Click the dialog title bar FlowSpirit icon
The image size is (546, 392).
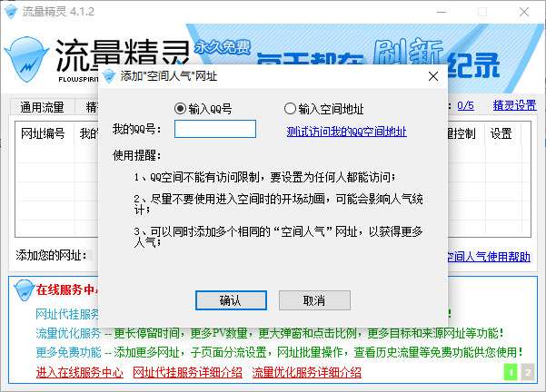pyautogui.click(x=109, y=76)
